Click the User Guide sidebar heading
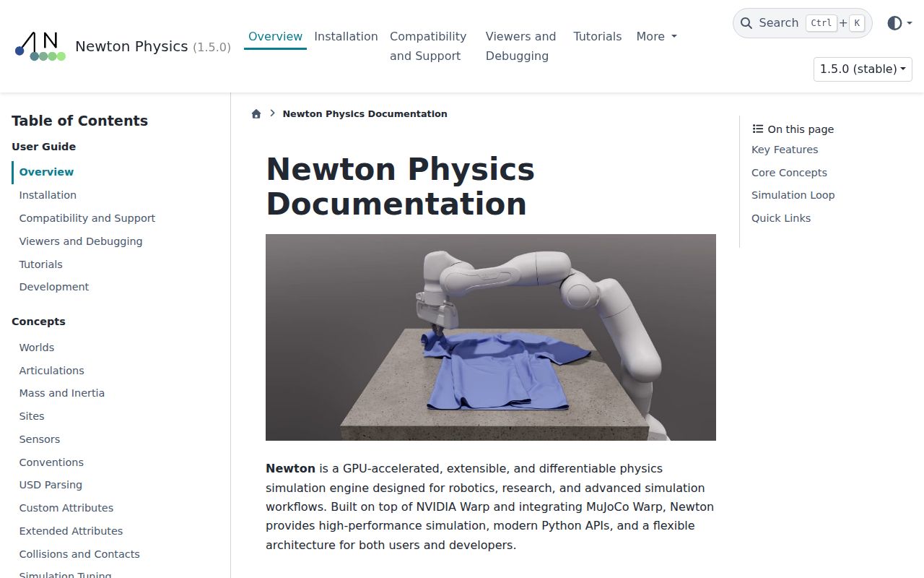The width and height of the screenshot is (924, 578). (43, 147)
